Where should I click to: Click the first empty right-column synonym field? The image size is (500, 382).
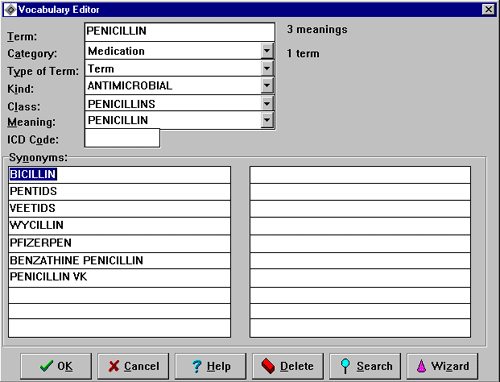(360, 175)
